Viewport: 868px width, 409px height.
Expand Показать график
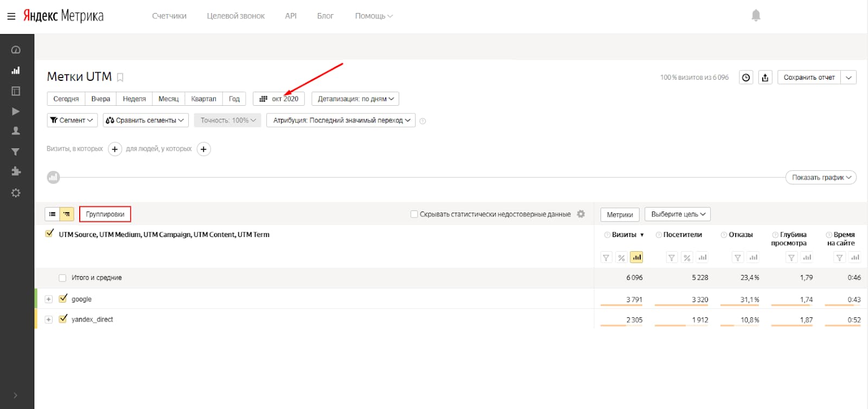tap(821, 177)
